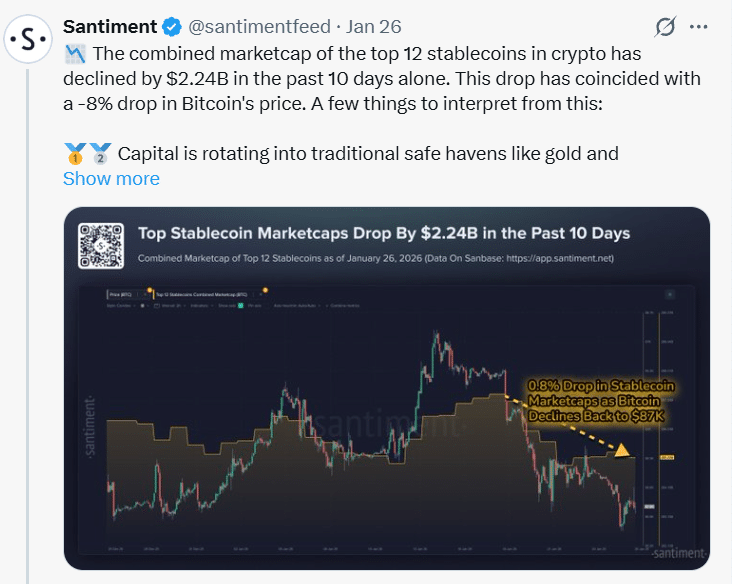This screenshot has height=584, width=747.
Task: Expand the tweet with Show more
Action: point(111,179)
